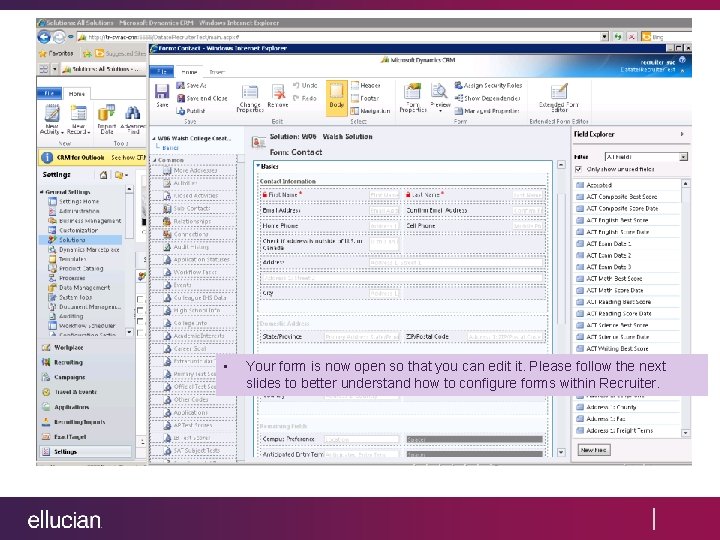Click Assign Security Roles

tap(488, 85)
